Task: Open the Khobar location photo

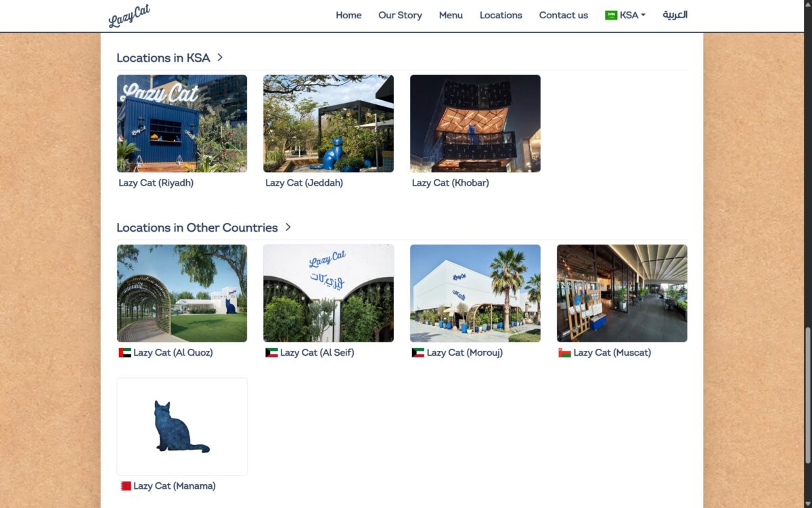Action: click(x=475, y=123)
